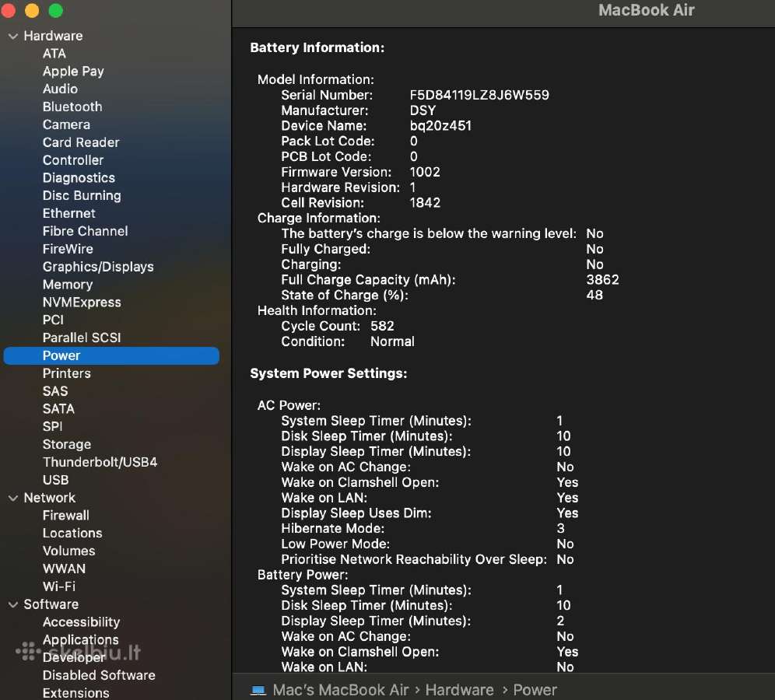
Task: Open the WWAN item
Action: pyautogui.click(x=65, y=569)
